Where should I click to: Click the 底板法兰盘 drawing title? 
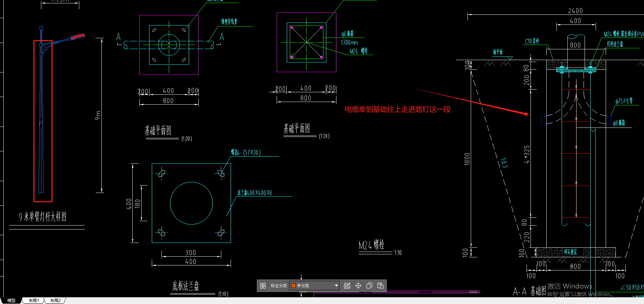pyautogui.click(x=186, y=286)
